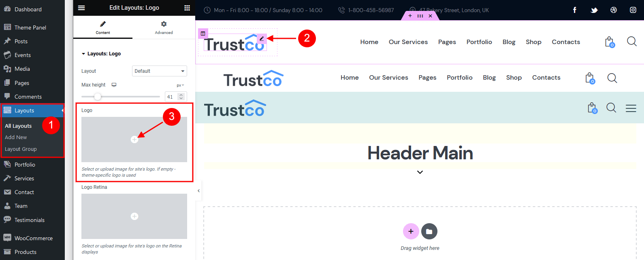Toggle responsive device icon for Max height
Screen dimensions: 644x260
tap(114, 85)
